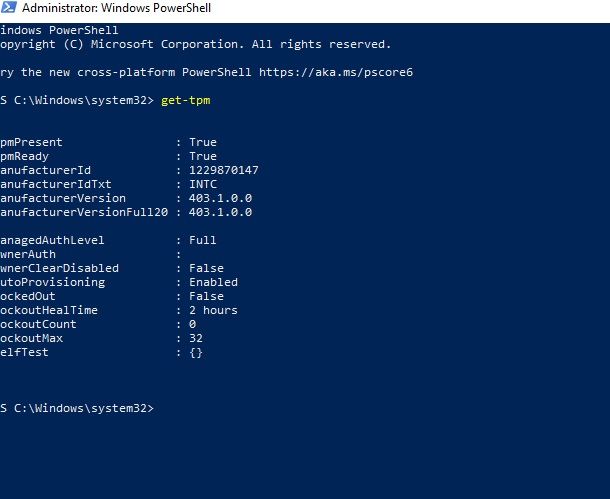Click the INTC manufacturer text value
The image size is (610, 499).
point(203,184)
